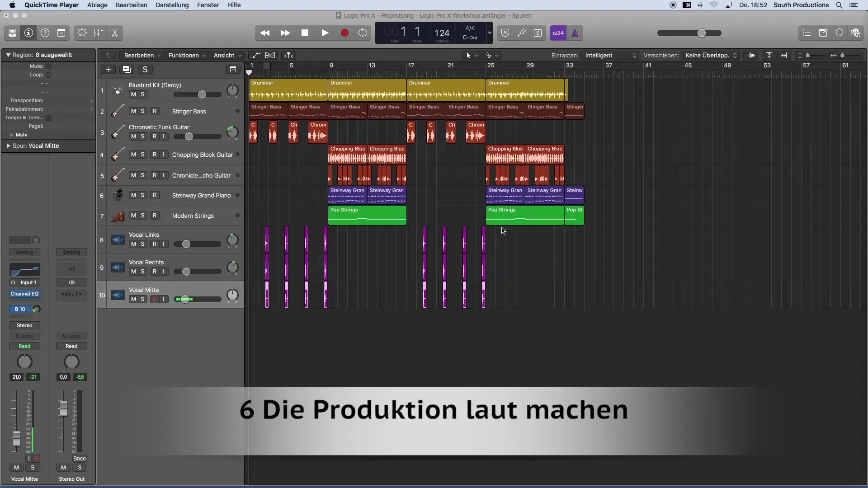This screenshot has width=868, height=488.
Task: Toggle region Loop checkbox
Action: tap(48, 75)
